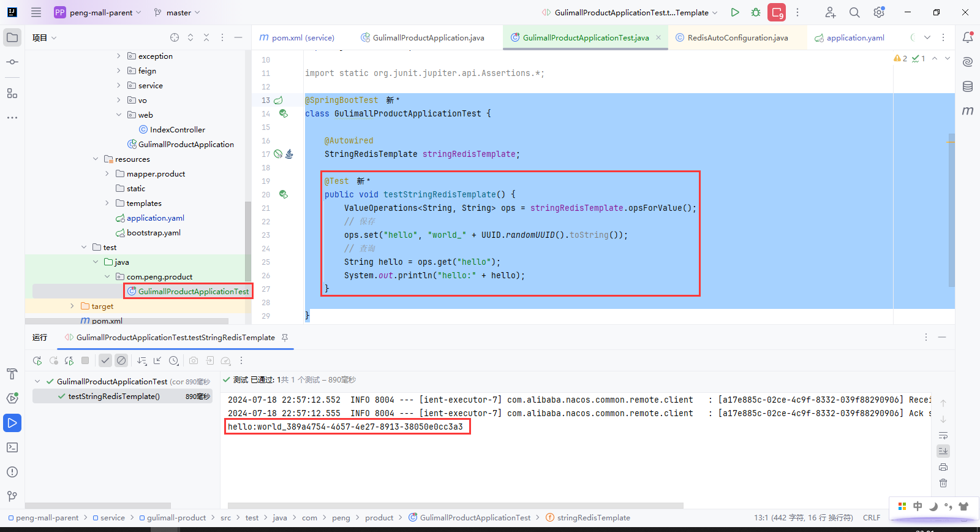Screen dimensions: 980x532
Task: Click console horizontal scrollbar
Action: (x=455, y=506)
